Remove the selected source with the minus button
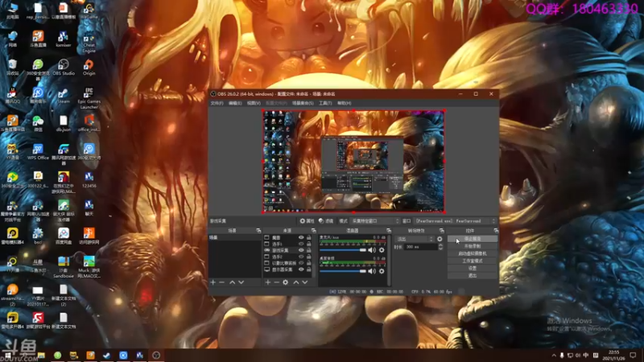This screenshot has width=644, height=362. pyautogui.click(x=276, y=282)
